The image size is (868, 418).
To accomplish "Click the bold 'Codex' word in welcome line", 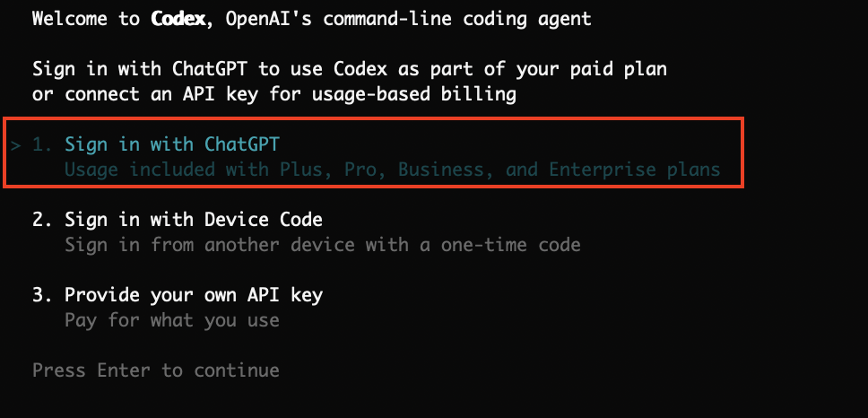I will pyautogui.click(x=178, y=19).
